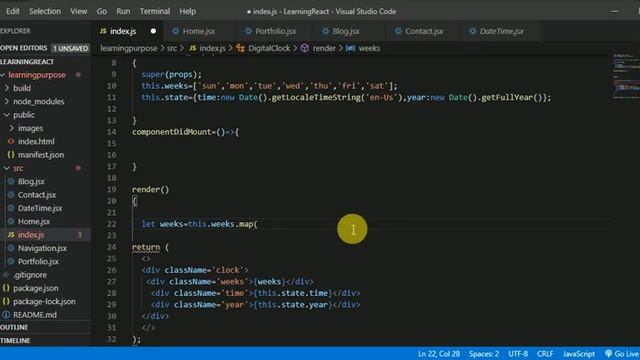The height and width of the screenshot is (360, 640).
Task: Open the Edit menu
Action: click(13, 11)
